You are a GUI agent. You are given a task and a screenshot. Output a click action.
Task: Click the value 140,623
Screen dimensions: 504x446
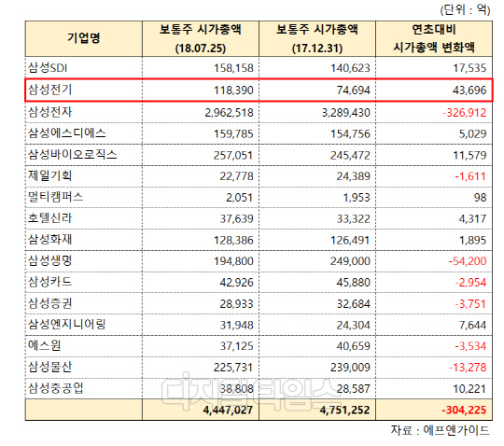(x=350, y=68)
